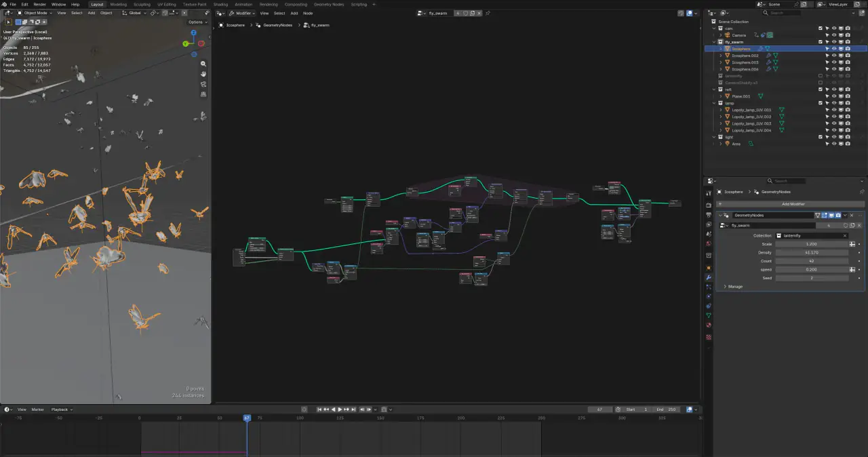The width and height of the screenshot is (868, 457).
Task: Switch to the Geometry Nodes workspace tab
Action: (x=328, y=4)
